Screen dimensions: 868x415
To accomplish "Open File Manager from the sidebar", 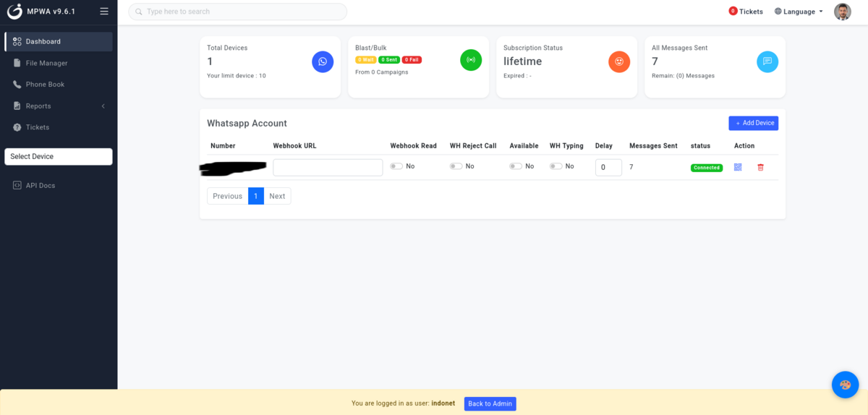I will pos(46,63).
